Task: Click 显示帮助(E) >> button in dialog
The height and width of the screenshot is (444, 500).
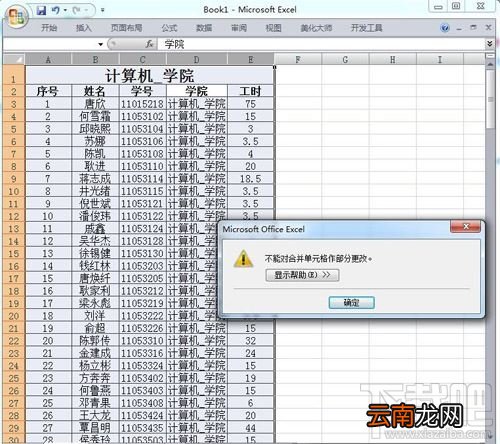Action: click(x=302, y=275)
